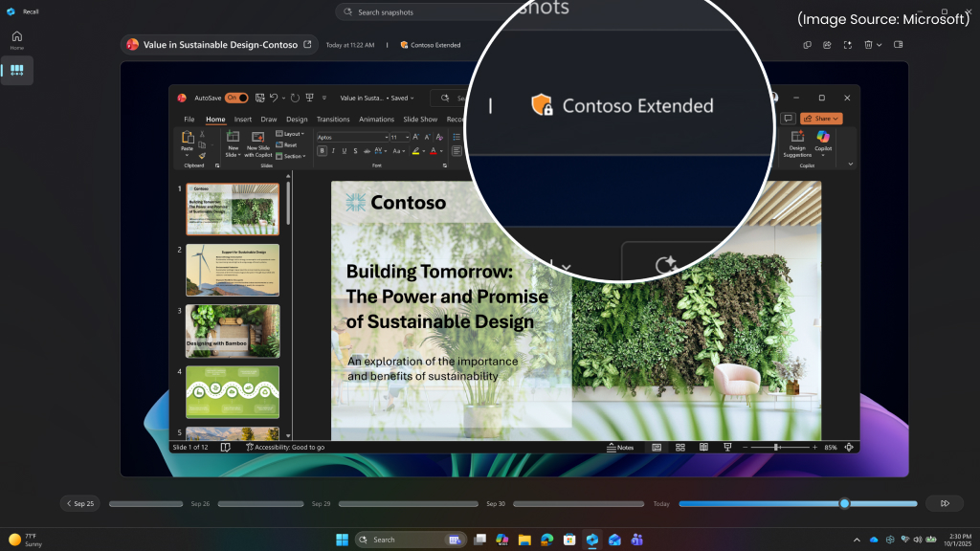The height and width of the screenshot is (551, 980).
Task: Click the Share button in PowerPoint
Action: click(x=821, y=118)
